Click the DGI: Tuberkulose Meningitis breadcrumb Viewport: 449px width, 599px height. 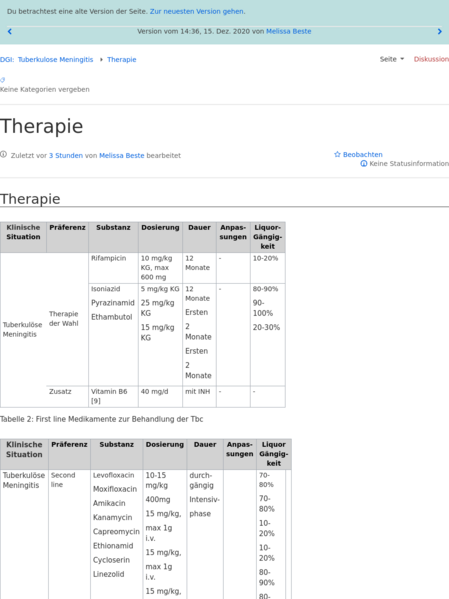click(x=47, y=60)
